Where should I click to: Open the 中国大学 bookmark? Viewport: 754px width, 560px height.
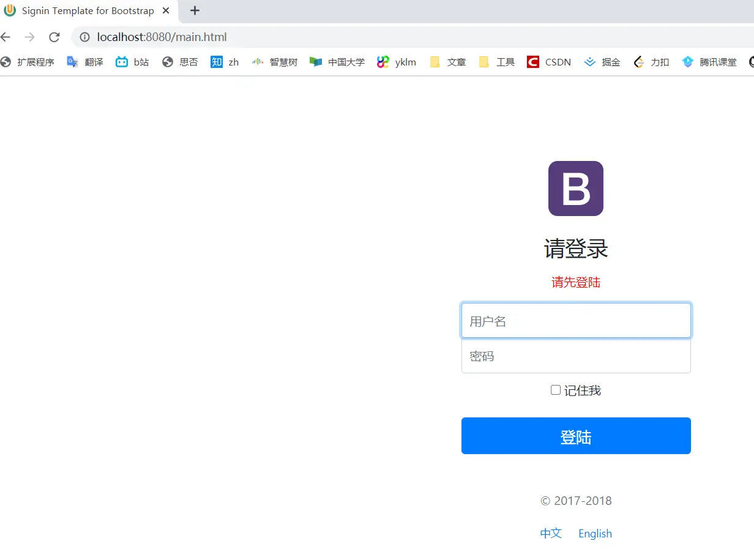(x=337, y=62)
